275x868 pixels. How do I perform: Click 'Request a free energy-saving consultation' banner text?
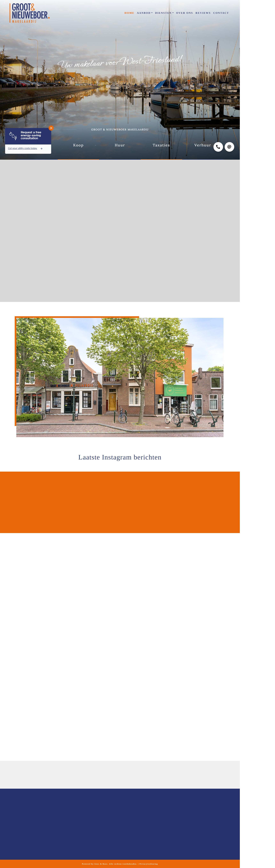pos(31,135)
